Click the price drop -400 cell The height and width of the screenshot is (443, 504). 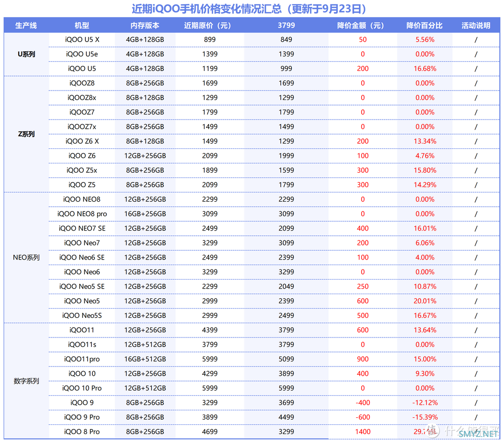(x=363, y=403)
